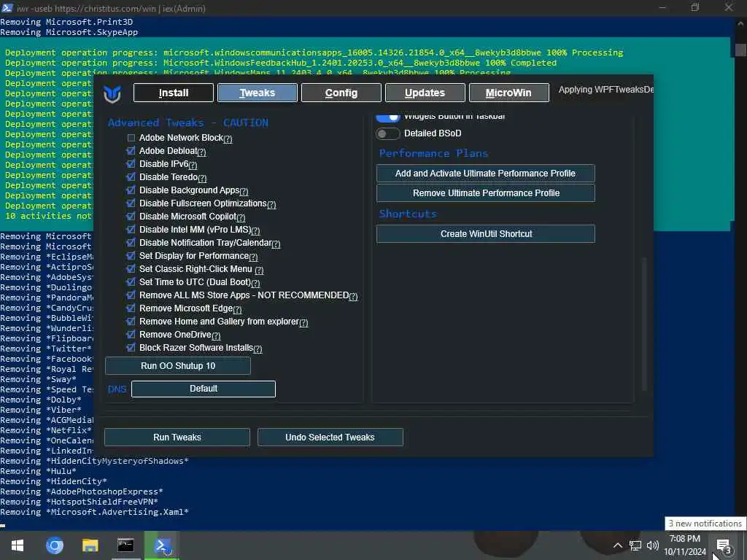Viewport: 747px width, 560px height.
Task: Open help for Remove OneDrive
Action: [216, 335]
